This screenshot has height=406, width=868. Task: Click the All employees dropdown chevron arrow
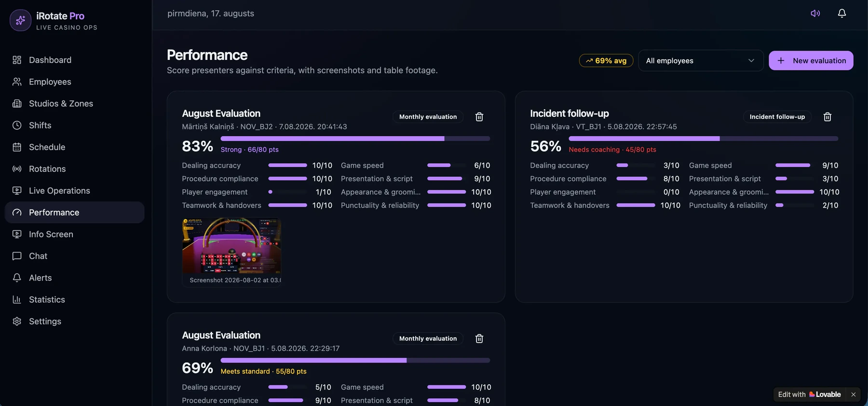pyautogui.click(x=751, y=60)
